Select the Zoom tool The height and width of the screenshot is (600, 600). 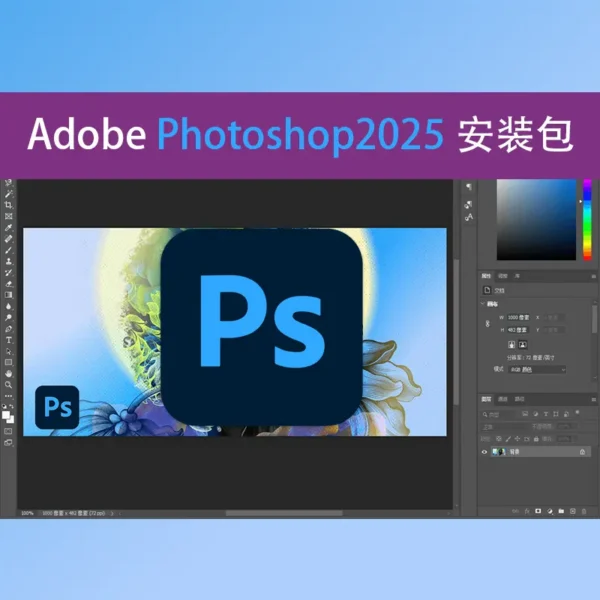coord(8,385)
